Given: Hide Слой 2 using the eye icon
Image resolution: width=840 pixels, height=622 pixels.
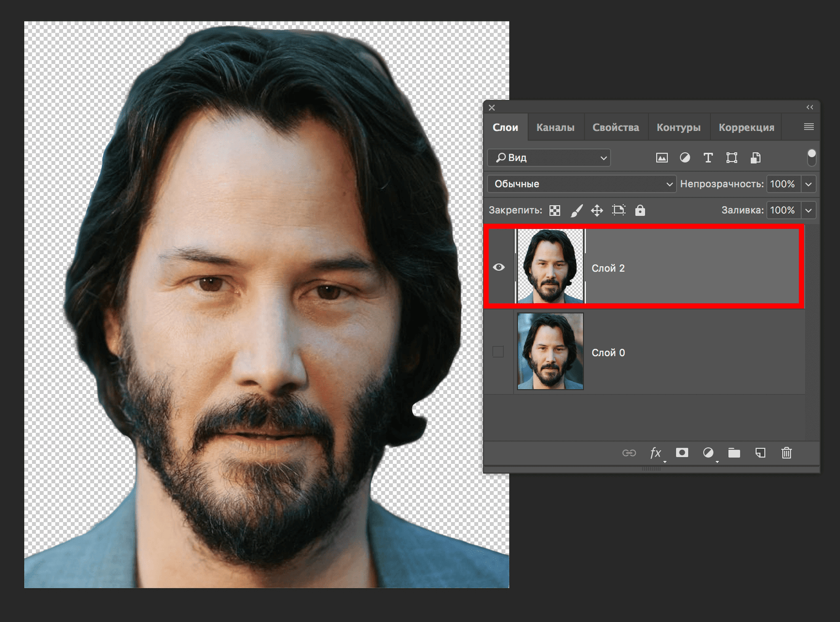Looking at the screenshot, I should click(499, 267).
